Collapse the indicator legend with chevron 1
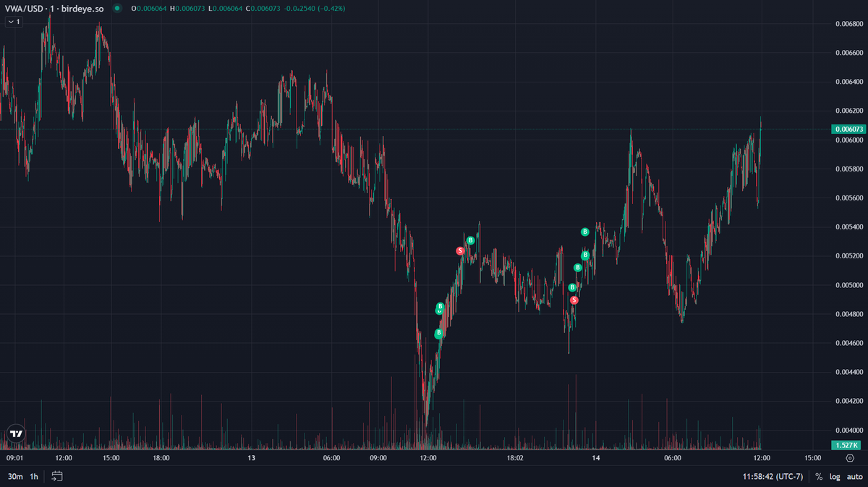The image size is (868, 487). click(14, 22)
